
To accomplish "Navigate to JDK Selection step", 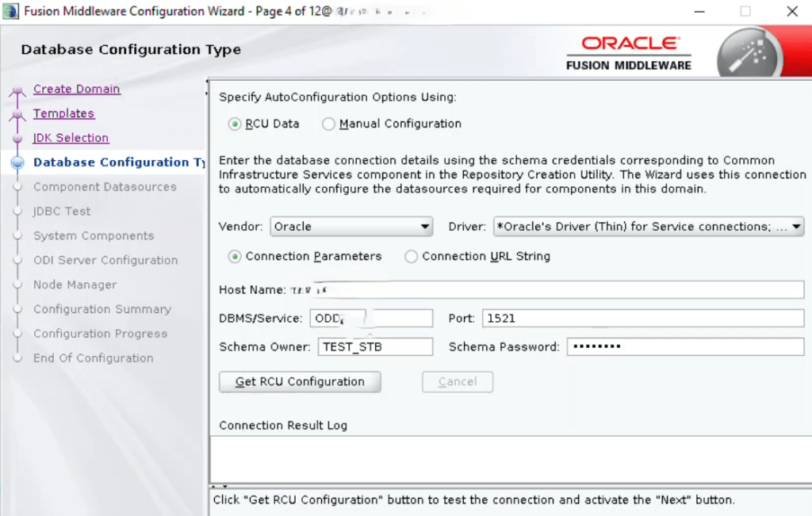I will coord(71,138).
